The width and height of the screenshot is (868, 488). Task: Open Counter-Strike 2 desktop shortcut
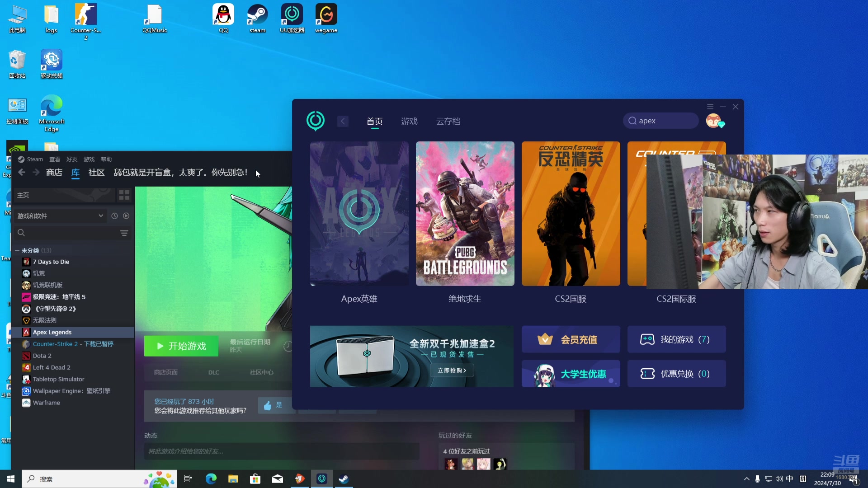coord(85,22)
